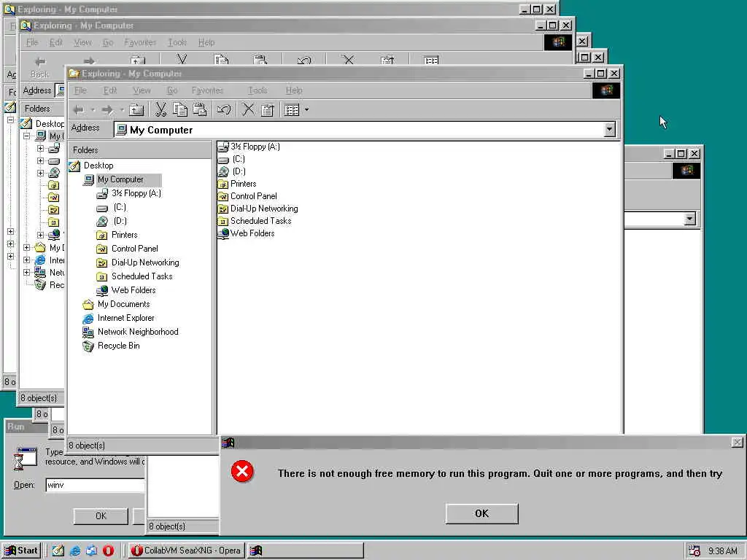
Task: Select (D:) drive in front Folders tree
Action: click(120, 221)
